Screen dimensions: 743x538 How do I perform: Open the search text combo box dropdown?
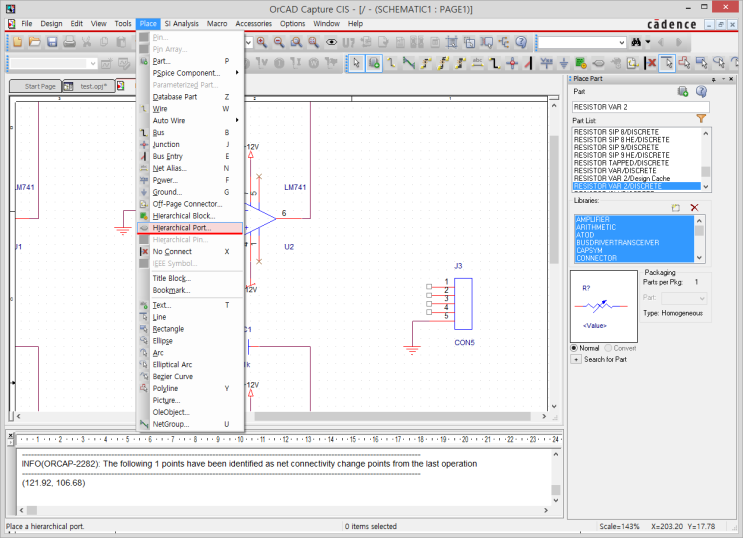622,43
